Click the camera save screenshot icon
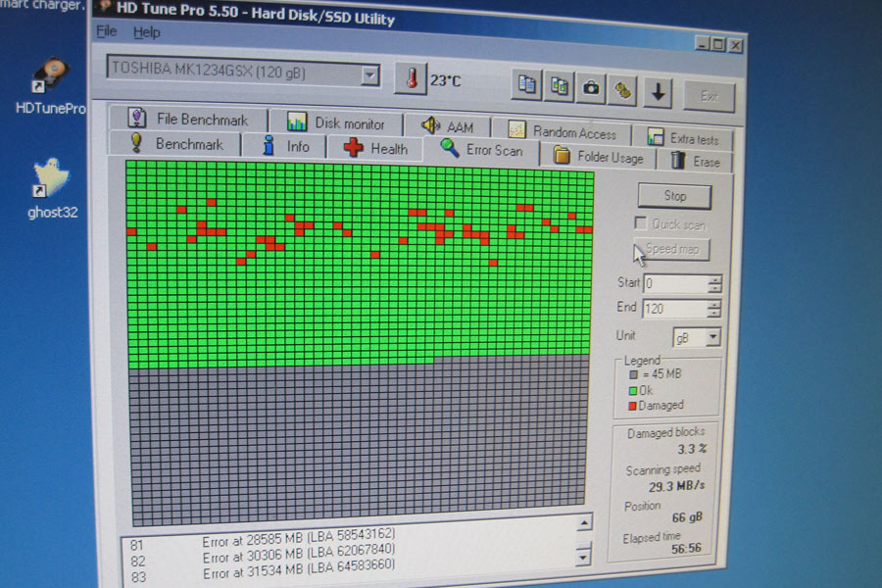This screenshot has height=588, width=882. click(x=591, y=88)
